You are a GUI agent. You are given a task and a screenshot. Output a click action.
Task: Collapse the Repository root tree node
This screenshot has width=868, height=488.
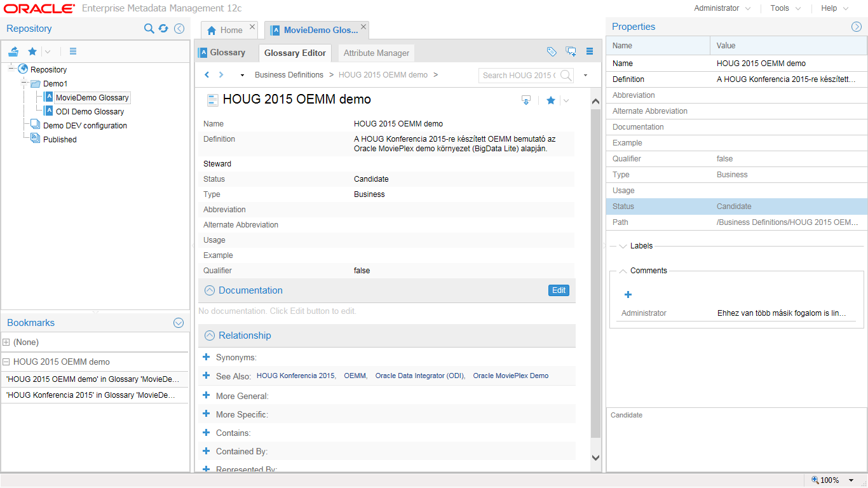tap(12, 69)
